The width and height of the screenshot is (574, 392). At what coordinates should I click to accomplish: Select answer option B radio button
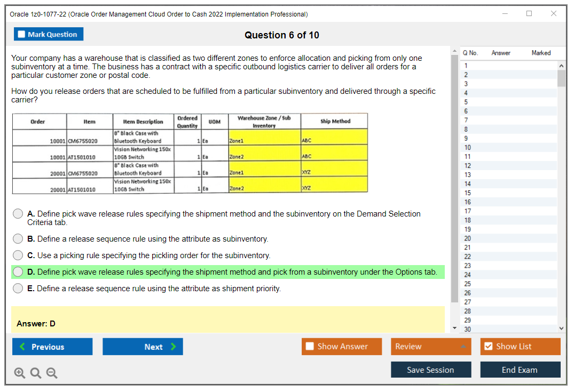coord(18,239)
